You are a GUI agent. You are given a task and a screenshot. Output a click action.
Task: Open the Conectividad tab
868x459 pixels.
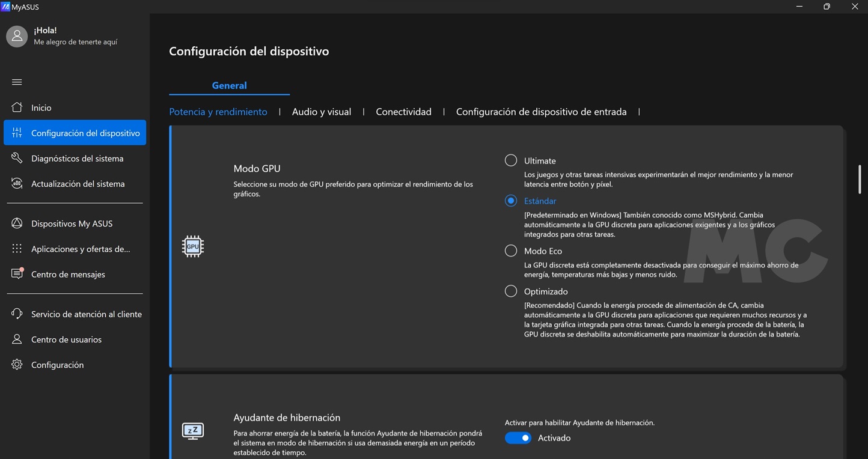403,112
